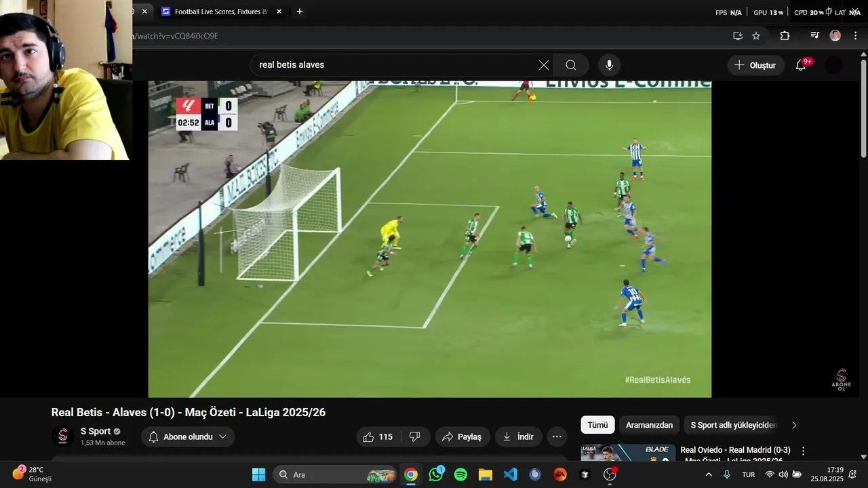
Task: Click the İndir download button
Action: pos(518,437)
